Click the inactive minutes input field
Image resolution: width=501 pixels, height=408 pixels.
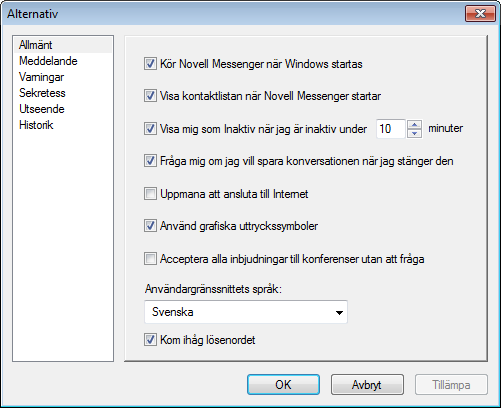[391, 129]
